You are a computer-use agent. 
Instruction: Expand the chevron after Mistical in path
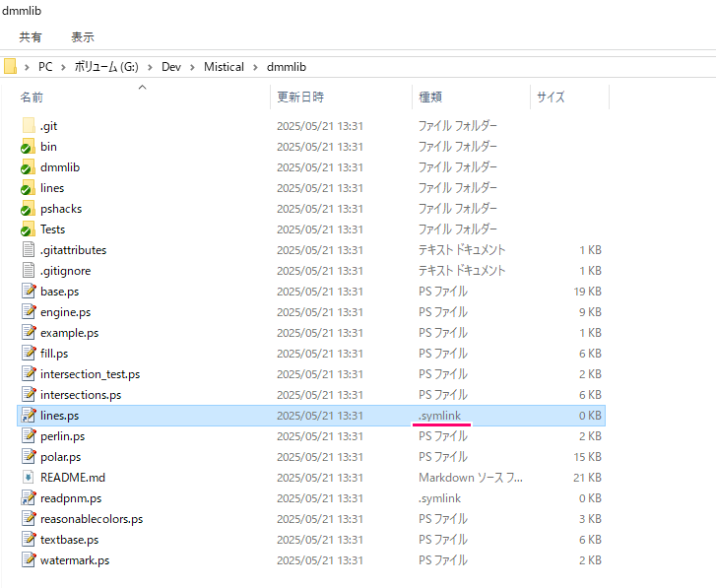255,67
